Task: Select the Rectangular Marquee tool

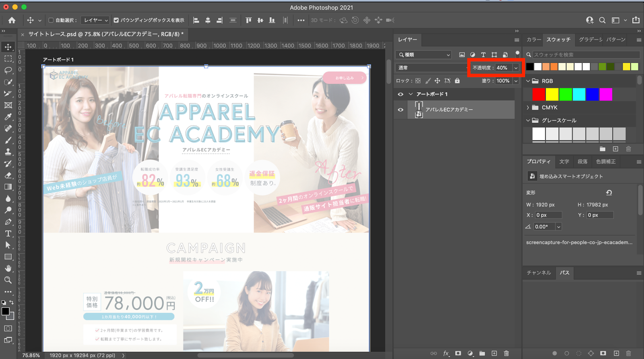Action: click(8, 59)
